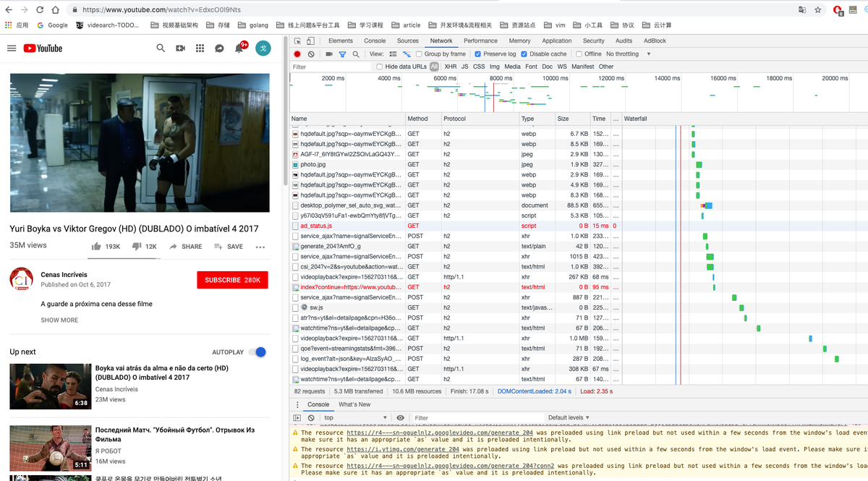The height and width of the screenshot is (481, 868).
Task: Open network Search magnifier in DevTools
Action: pos(356,54)
